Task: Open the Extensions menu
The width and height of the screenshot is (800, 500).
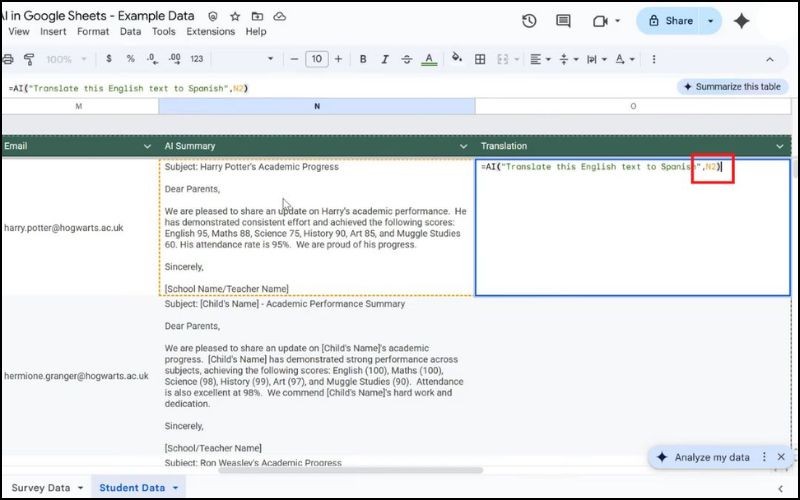Action: 211,31
